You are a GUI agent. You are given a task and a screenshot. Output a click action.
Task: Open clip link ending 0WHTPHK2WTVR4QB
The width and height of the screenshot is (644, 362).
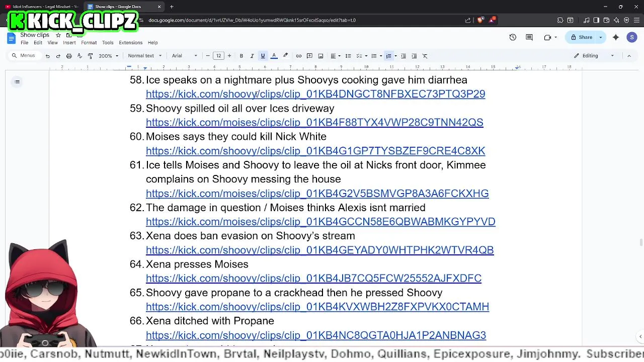(319, 250)
